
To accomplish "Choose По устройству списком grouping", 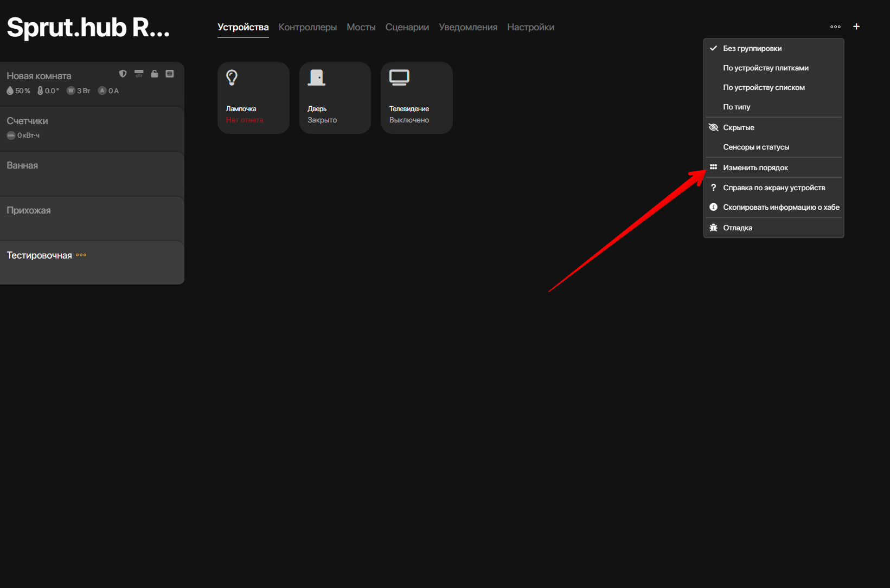I will 764,87.
